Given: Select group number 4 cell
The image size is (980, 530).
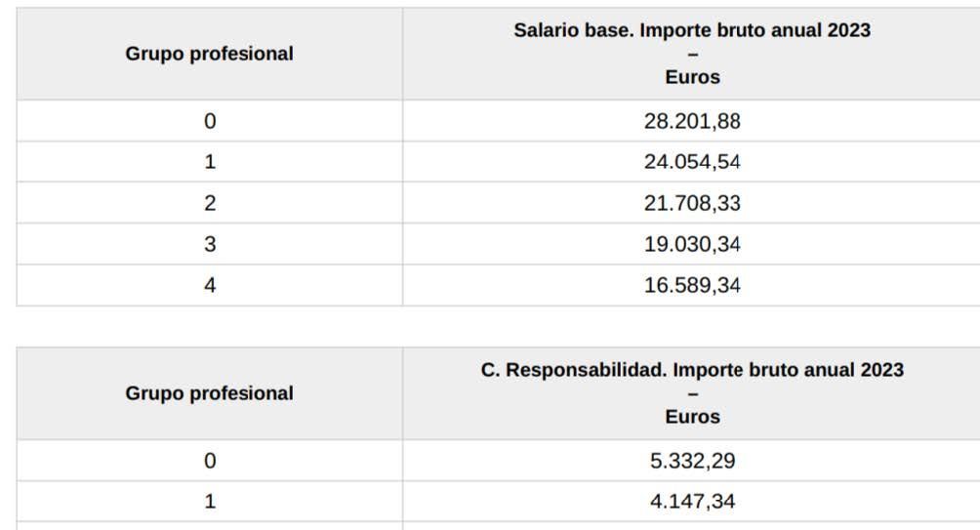Looking at the screenshot, I should (x=210, y=285).
